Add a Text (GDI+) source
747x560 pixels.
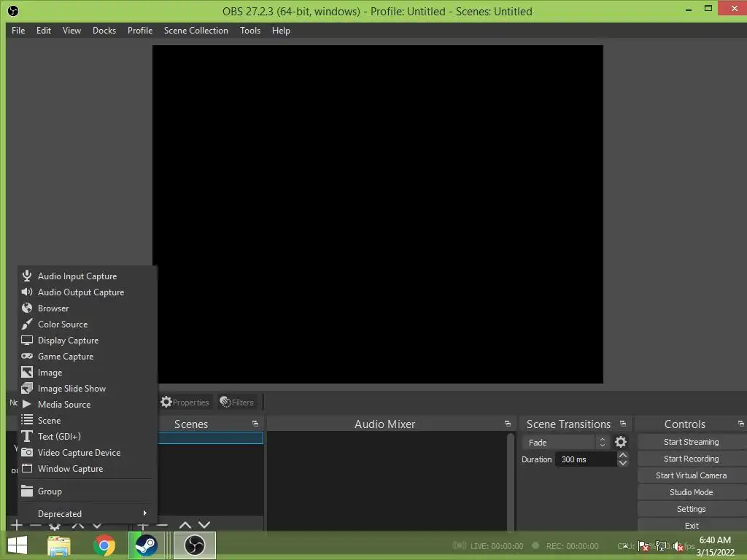tap(88, 437)
